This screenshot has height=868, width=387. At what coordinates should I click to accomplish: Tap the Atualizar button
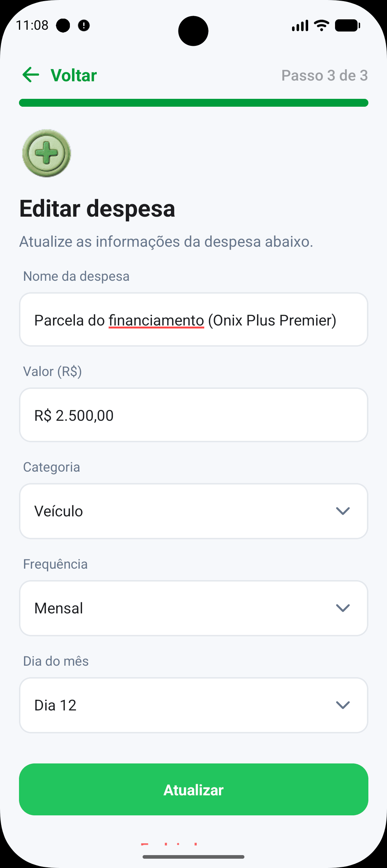coord(193,790)
